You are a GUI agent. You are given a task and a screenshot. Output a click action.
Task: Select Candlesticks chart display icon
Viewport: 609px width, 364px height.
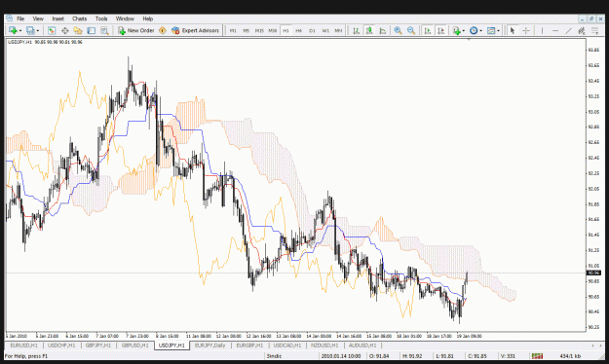369,30
